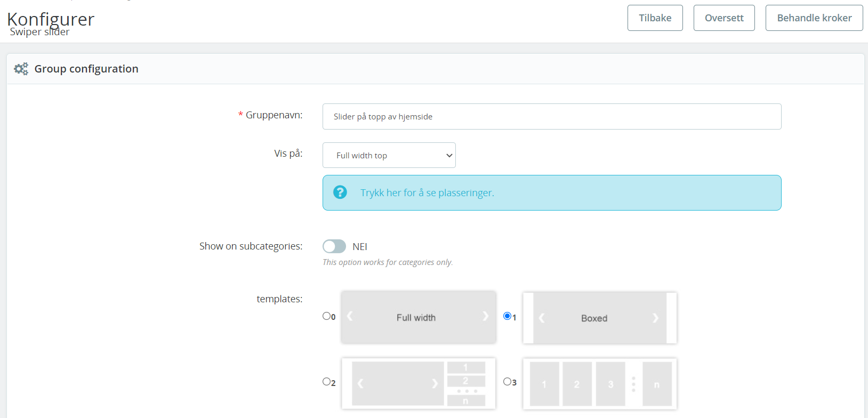Open the Trykk her for å se plasseringer link
Screen dimensions: 868x418
[x=427, y=193]
